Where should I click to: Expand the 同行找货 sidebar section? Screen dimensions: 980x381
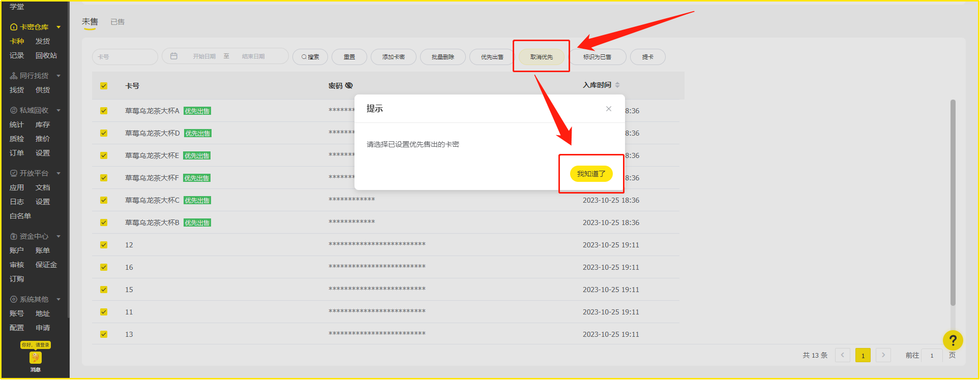click(58, 76)
